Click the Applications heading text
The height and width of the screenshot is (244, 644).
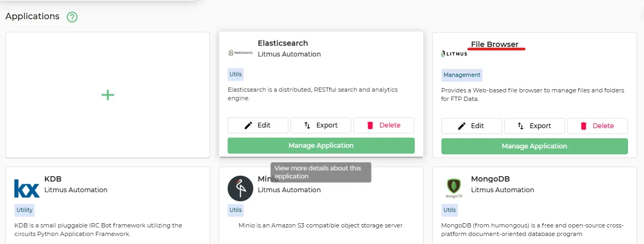tap(33, 17)
